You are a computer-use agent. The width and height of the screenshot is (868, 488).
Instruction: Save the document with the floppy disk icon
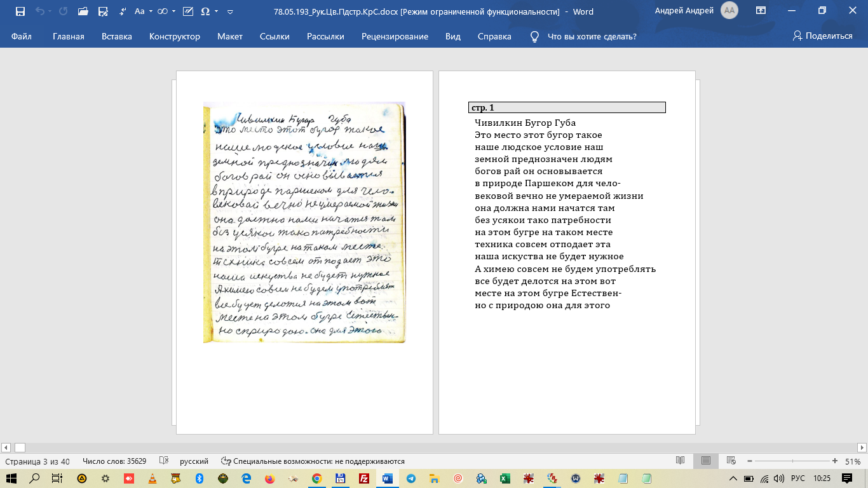[x=20, y=11]
